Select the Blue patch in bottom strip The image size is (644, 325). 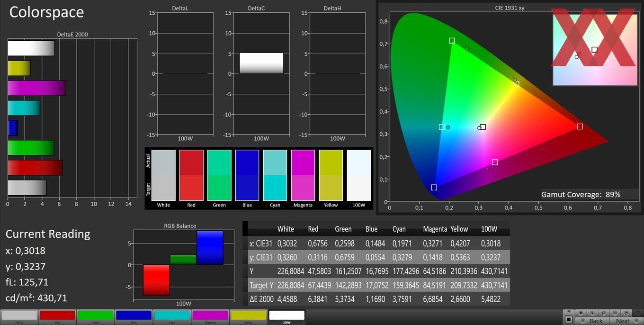coord(134,316)
